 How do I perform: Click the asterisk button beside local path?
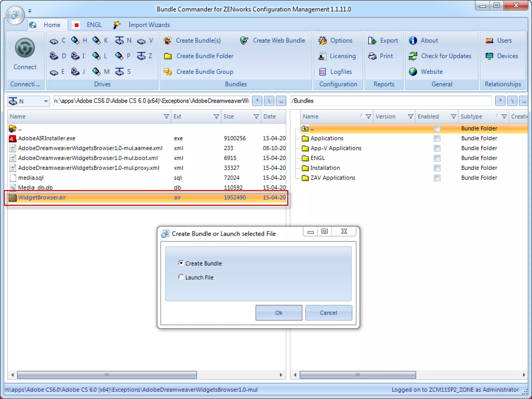tap(257, 101)
